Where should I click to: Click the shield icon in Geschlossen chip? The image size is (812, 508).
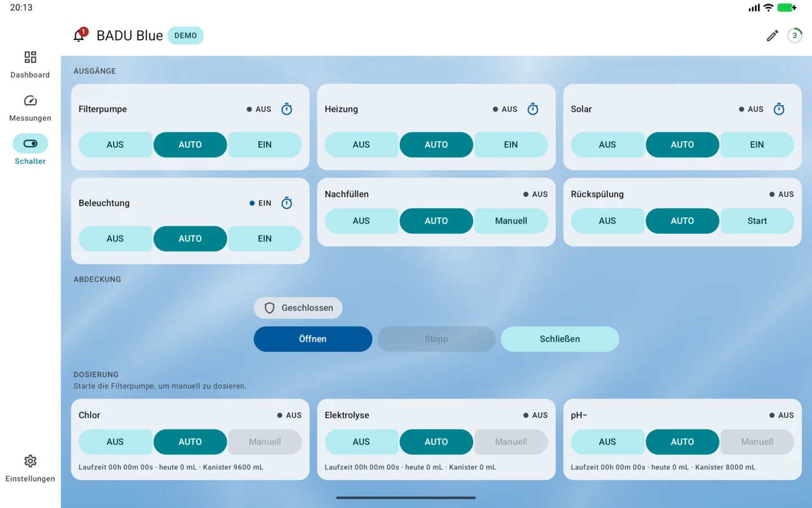tap(270, 308)
